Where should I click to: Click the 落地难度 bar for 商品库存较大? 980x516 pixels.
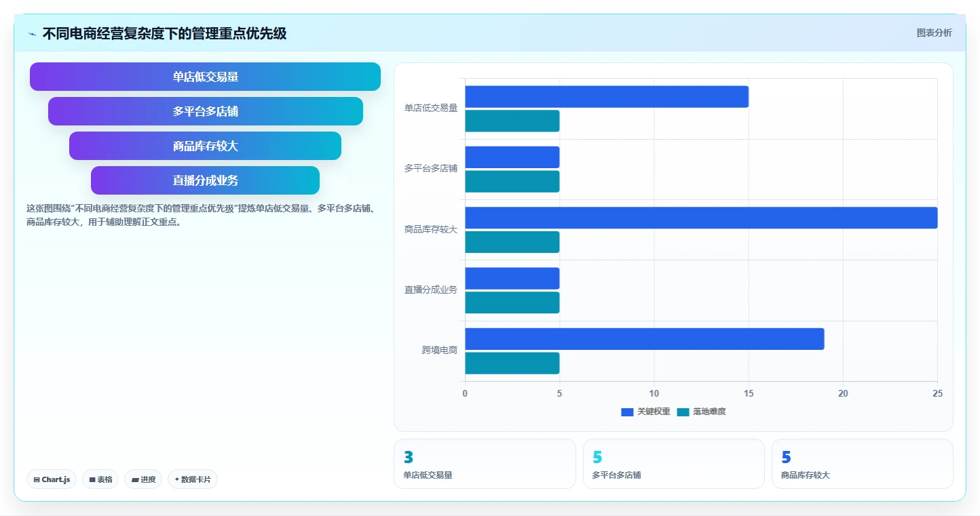pyautogui.click(x=512, y=242)
